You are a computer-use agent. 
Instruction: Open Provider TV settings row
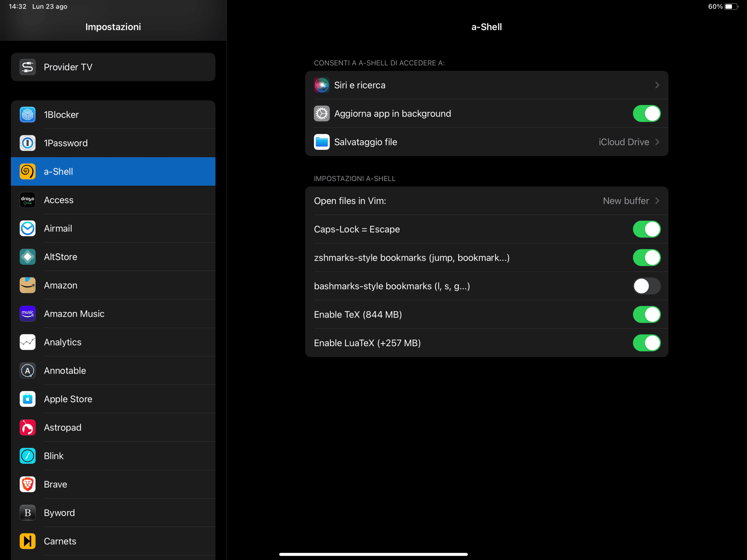113,67
